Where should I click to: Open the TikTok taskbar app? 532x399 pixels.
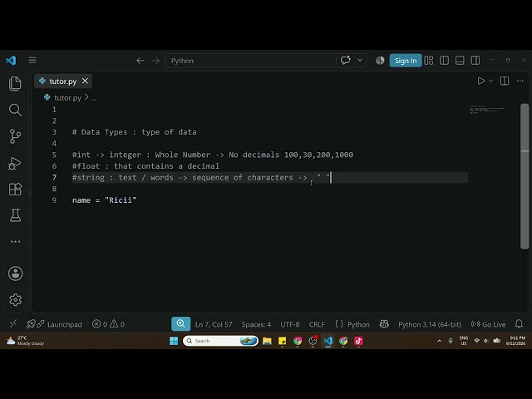pos(358,341)
